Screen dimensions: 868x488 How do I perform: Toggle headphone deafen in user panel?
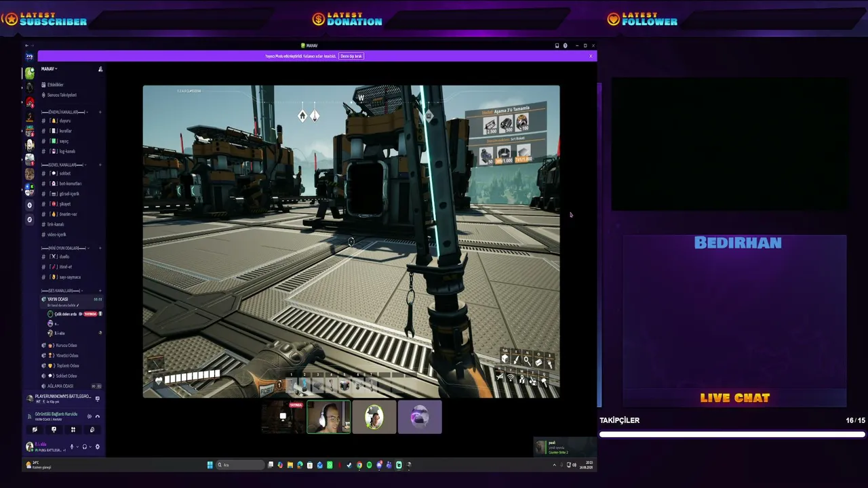click(84, 447)
